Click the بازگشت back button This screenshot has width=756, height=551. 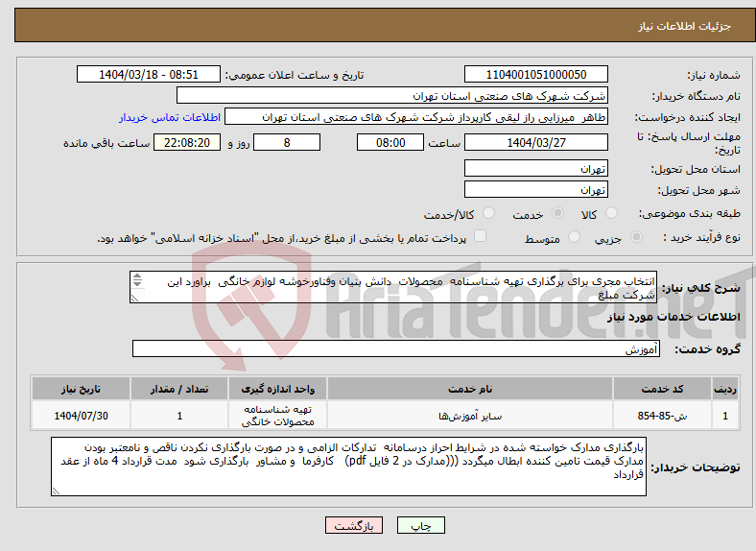(x=354, y=525)
